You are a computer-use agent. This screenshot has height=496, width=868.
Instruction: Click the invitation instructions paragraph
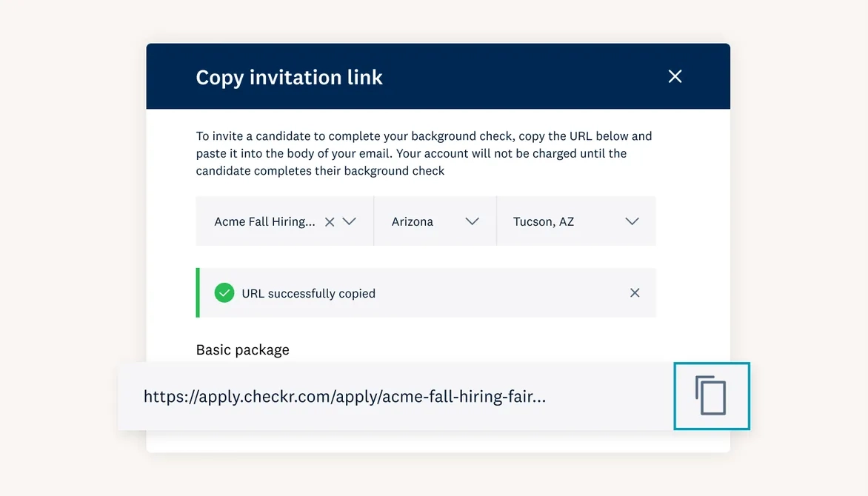pos(424,153)
